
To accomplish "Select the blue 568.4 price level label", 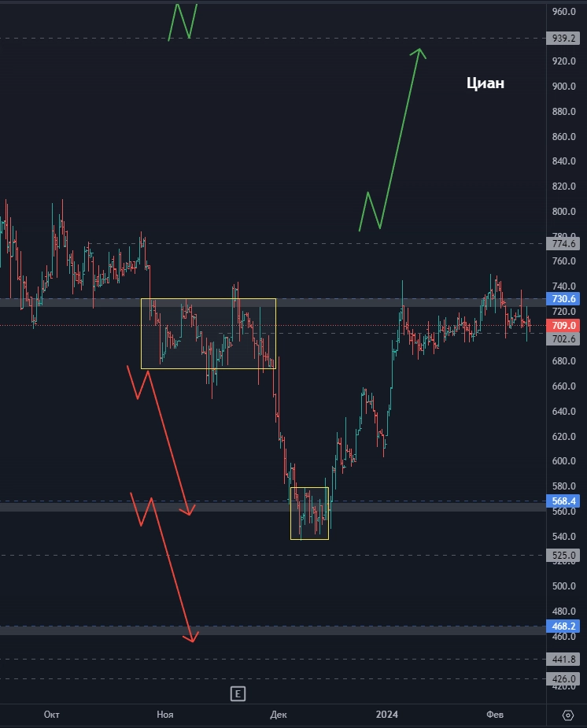I will point(564,501).
